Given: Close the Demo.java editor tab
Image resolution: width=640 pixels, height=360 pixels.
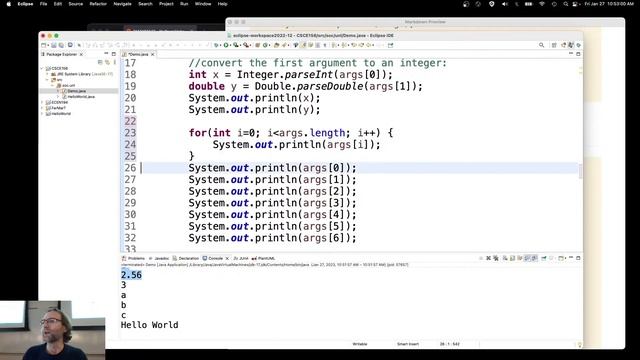Looking at the screenshot, I should 153,54.
